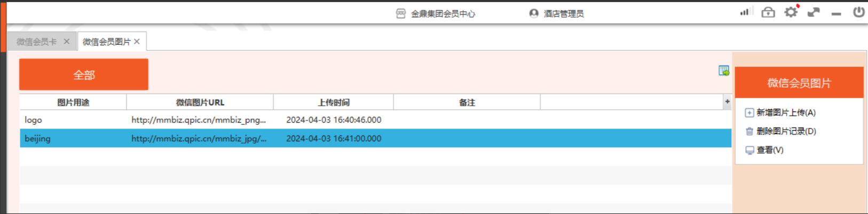
Task: Click the signal strength icon
Action: tap(745, 12)
